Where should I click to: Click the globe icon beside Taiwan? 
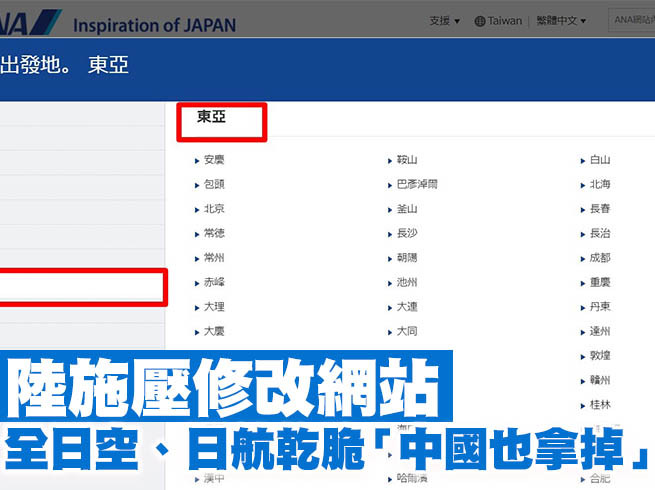pos(480,21)
